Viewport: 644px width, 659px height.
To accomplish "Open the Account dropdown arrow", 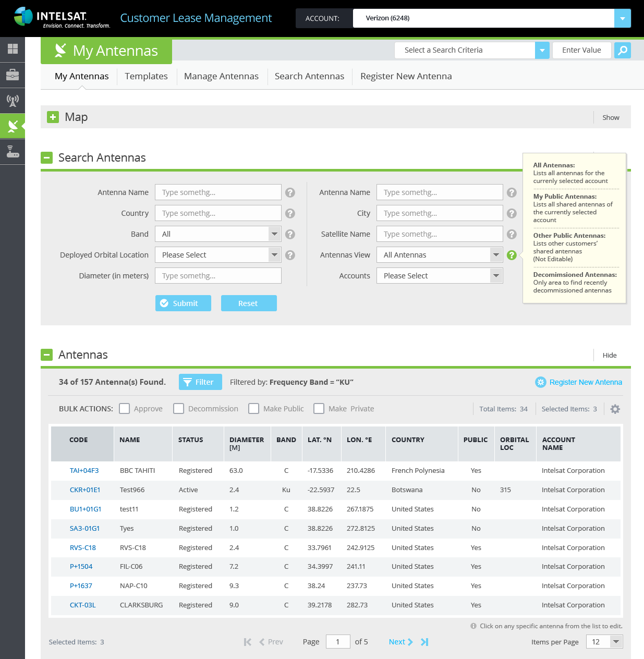I will tap(623, 18).
